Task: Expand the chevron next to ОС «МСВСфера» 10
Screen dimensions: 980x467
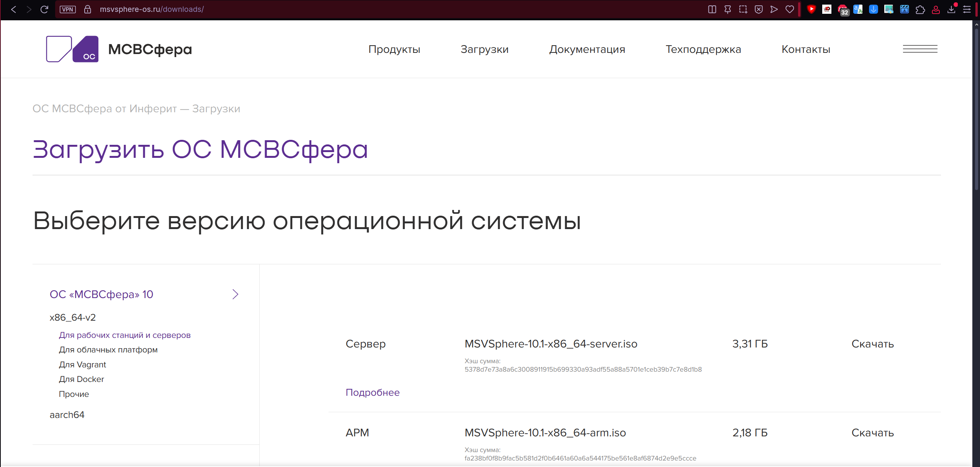Action: [x=235, y=294]
